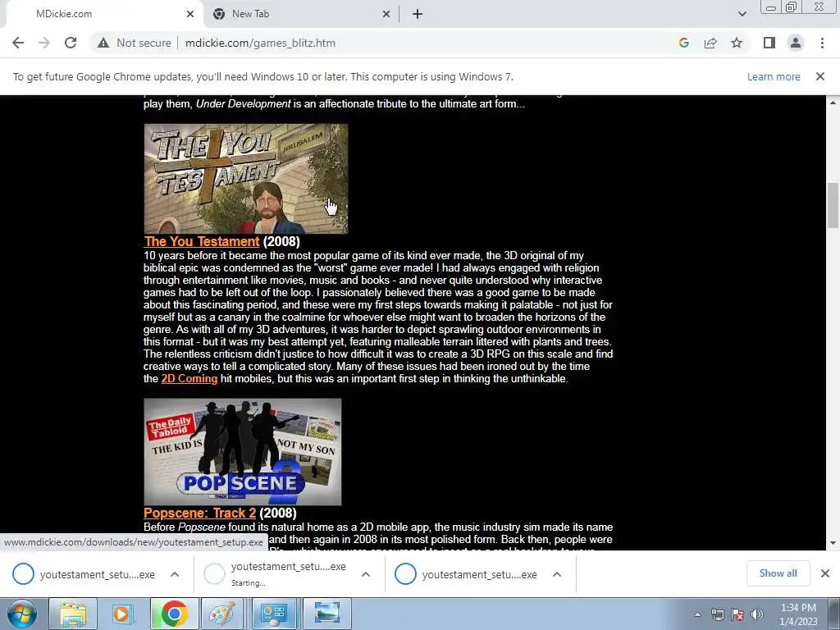Open the picture viewer taskbar item
This screenshot has height=630, width=840.
point(326,614)
